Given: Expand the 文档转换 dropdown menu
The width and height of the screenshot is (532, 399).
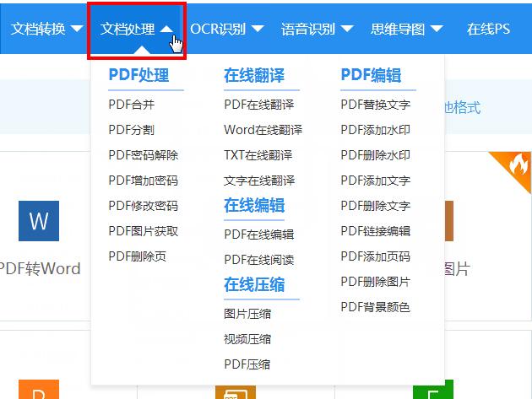Looking at the screenshot, I should (x=46, y=29).
